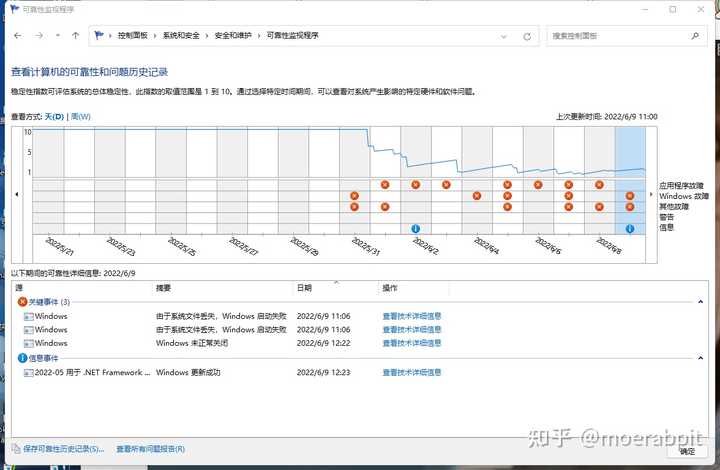Click the 信息事件 group heading
Viewport: 720px width, 470px height.
click(44, 358)
